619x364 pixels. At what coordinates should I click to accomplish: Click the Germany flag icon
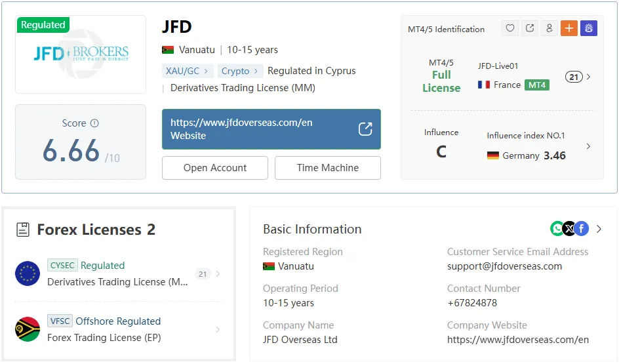[x=492, y=155]
